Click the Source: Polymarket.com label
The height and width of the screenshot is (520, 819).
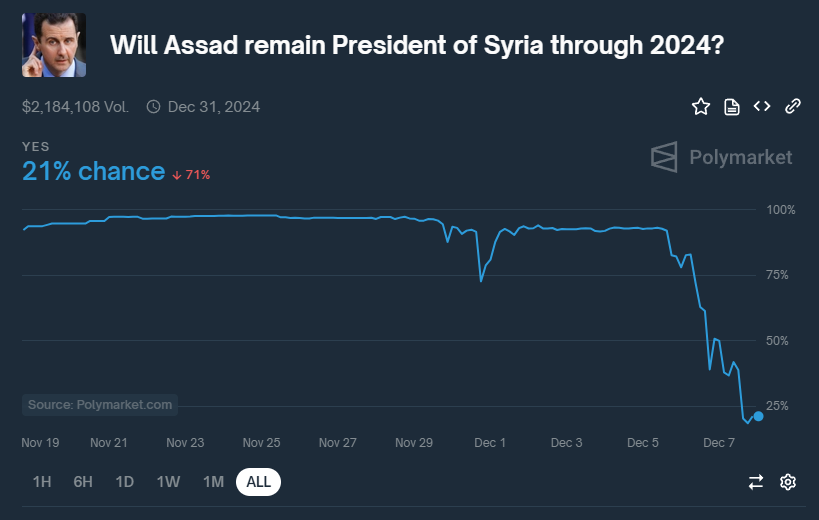point(100,405)
